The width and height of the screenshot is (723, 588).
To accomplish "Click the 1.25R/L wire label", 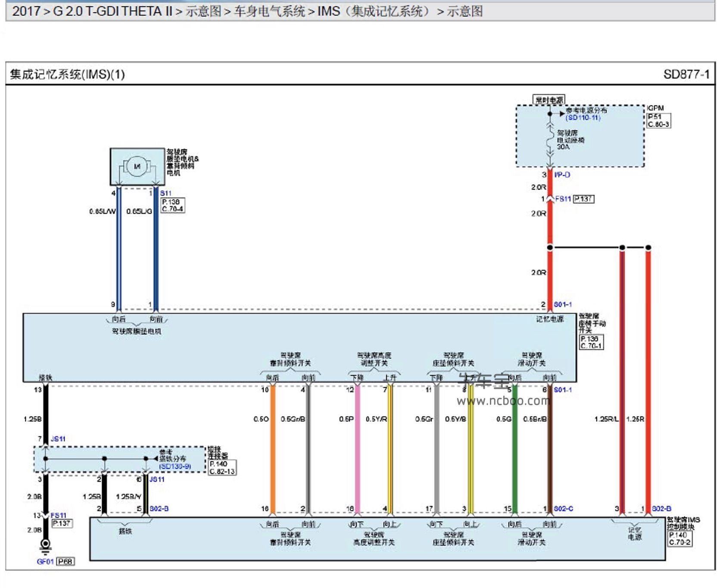I will point(606,419).
